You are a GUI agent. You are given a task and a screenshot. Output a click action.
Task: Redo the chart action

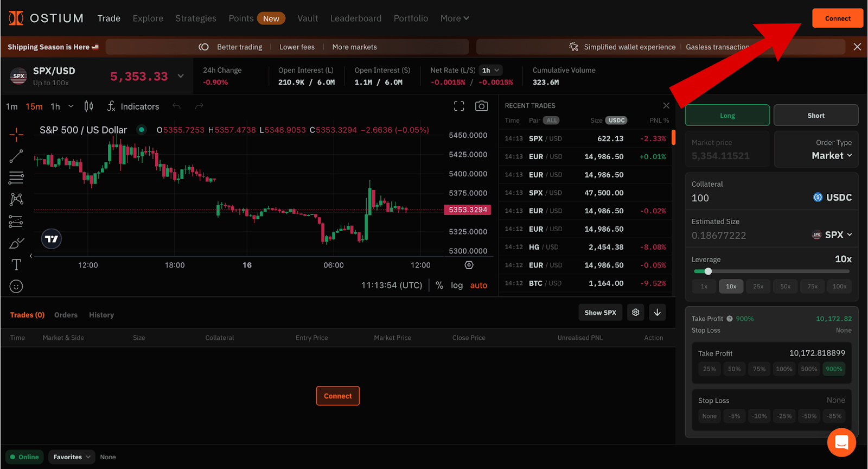[x=199, y=106]
